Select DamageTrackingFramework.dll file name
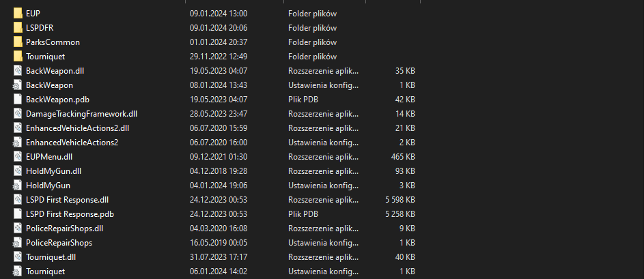Screen dimensions: 644x279 click(x=81, y=114)
